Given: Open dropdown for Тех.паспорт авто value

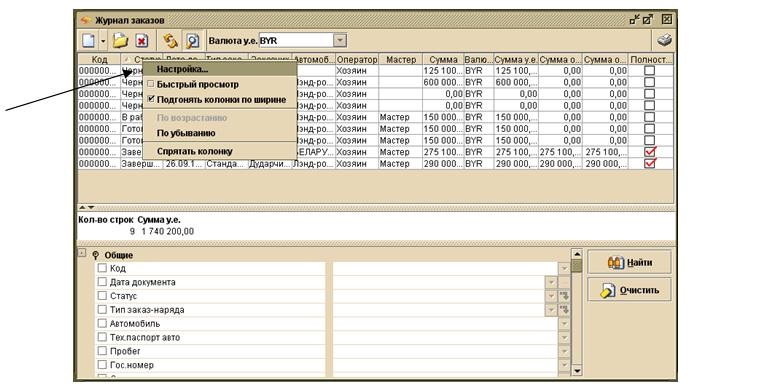Looking at the screenshot, I should 564,337.
